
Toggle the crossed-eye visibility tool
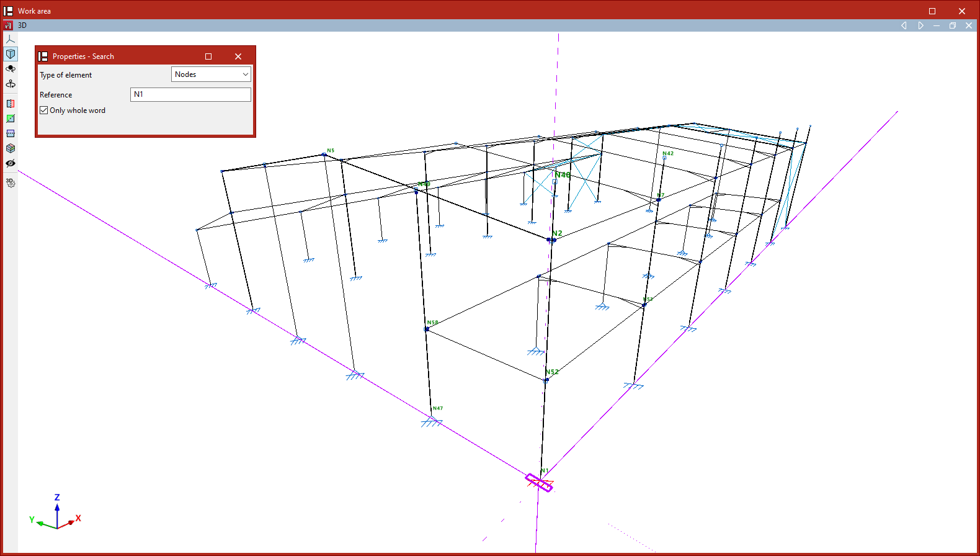[11, 163]
